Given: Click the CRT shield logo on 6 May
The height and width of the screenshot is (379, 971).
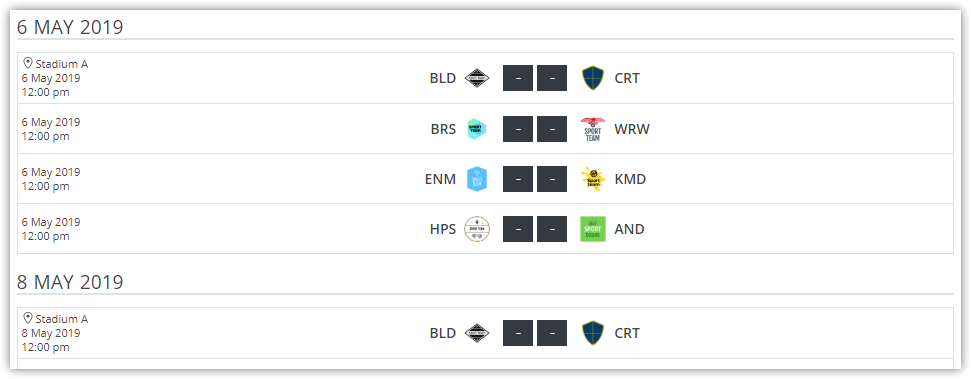Looking at the screenshot, I should (x=593, y=78).
